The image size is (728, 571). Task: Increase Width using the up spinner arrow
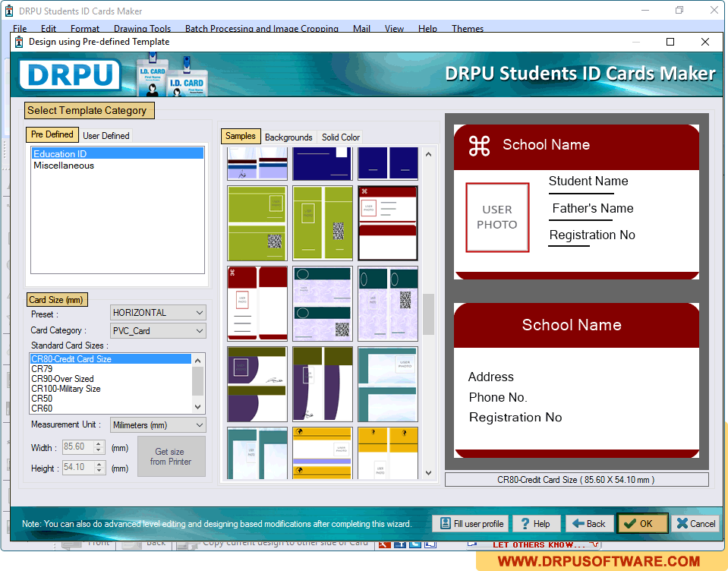point(99,443)
